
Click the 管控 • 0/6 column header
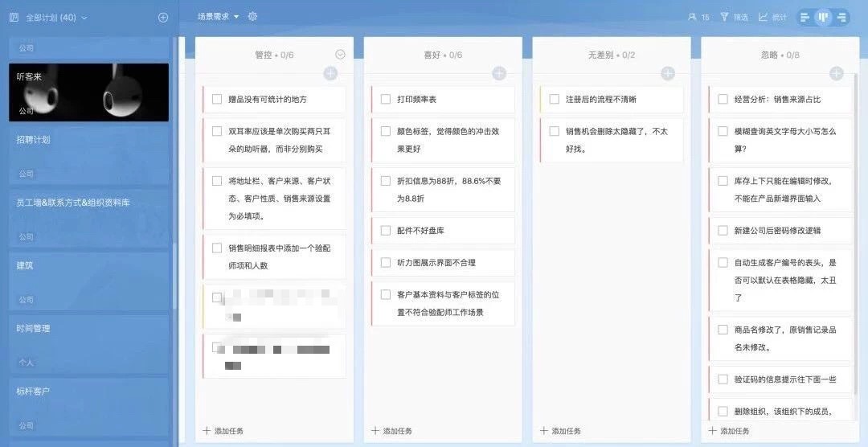274,55
